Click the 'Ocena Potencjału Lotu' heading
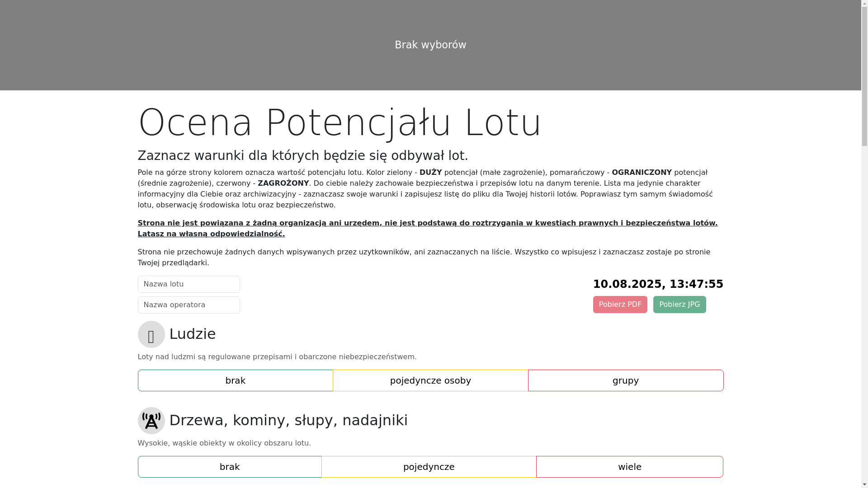This screenshot has height=488, width=868. point(340,123)
